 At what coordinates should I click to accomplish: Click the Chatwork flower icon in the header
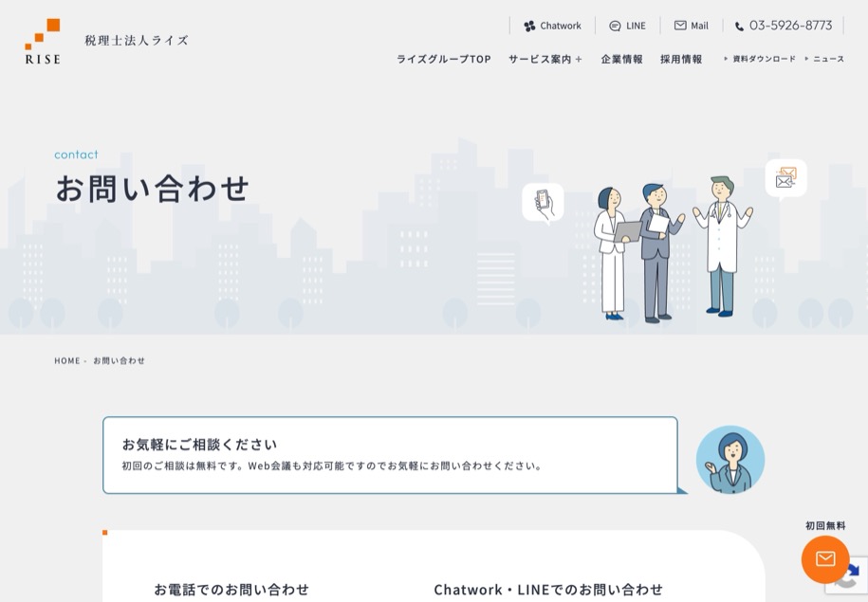(529, 26)
